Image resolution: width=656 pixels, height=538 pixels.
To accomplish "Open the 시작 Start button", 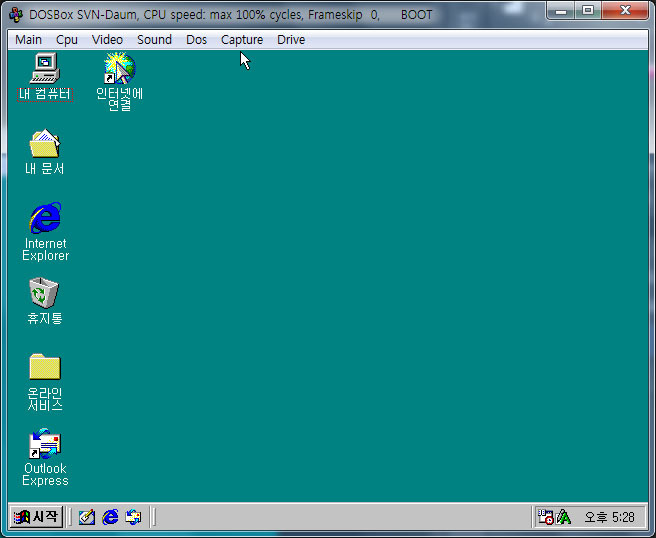I will tap(36, 517).
